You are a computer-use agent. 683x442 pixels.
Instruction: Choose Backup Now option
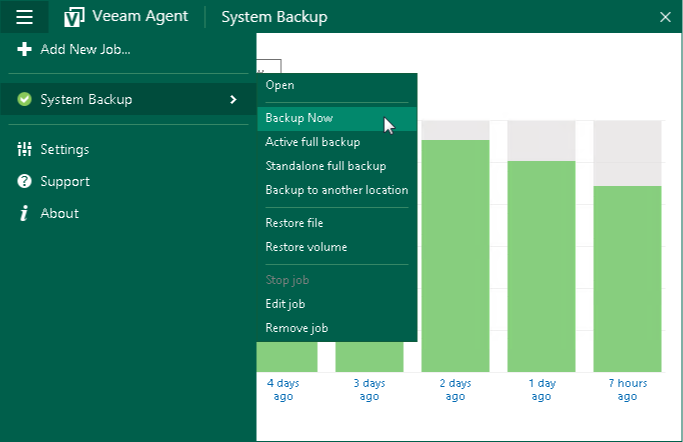[299, 118]
